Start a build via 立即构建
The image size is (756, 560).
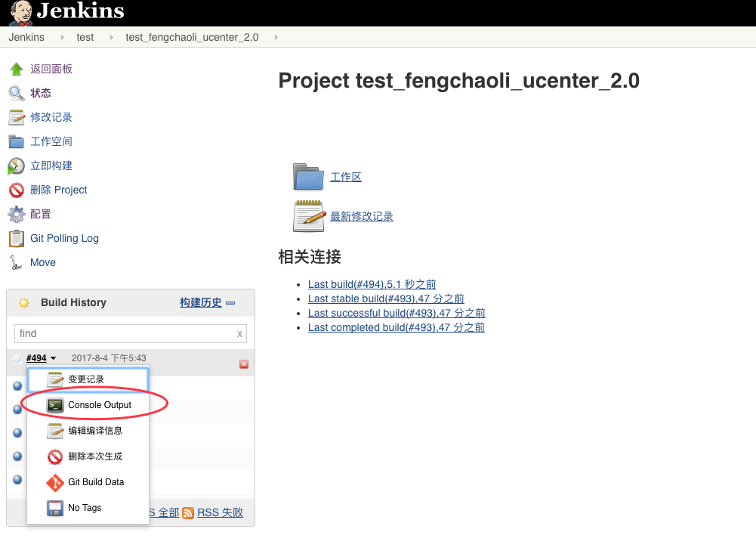point(51,166)
